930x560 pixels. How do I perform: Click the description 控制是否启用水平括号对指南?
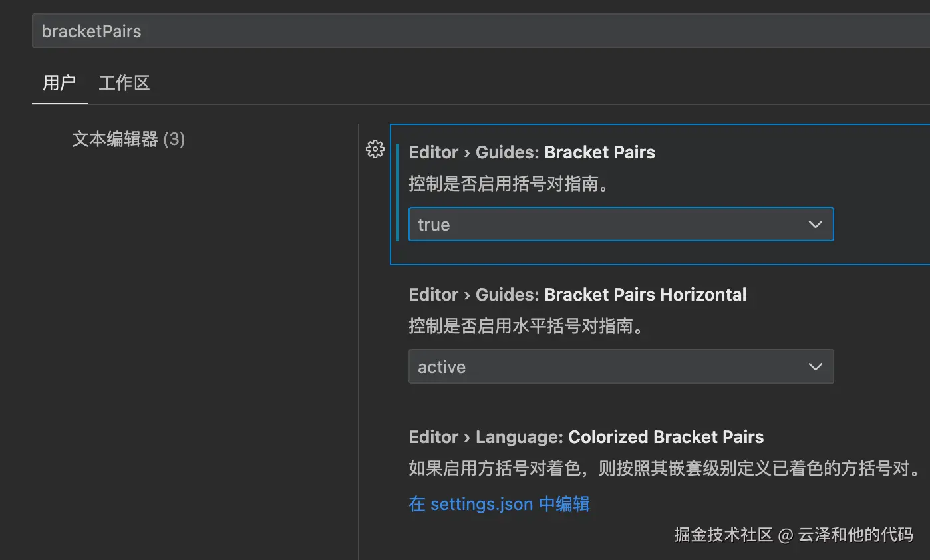tap(526, 327)
